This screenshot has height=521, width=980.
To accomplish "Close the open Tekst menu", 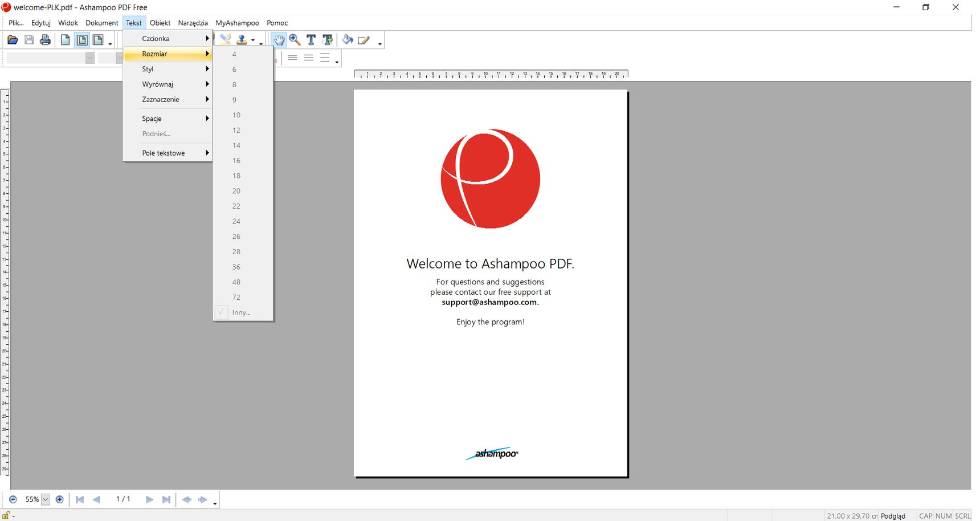I will click(x=134, y=23).
